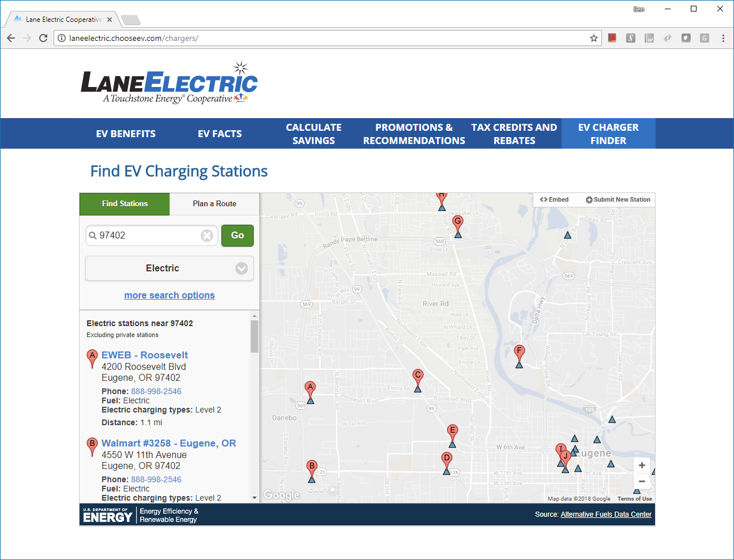Zoom out on the map
This screenshot has height=560, width=734.
[x=642, y=482]
